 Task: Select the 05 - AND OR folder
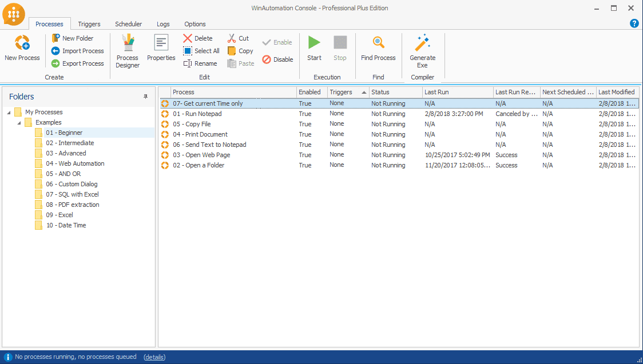[63, 174]
